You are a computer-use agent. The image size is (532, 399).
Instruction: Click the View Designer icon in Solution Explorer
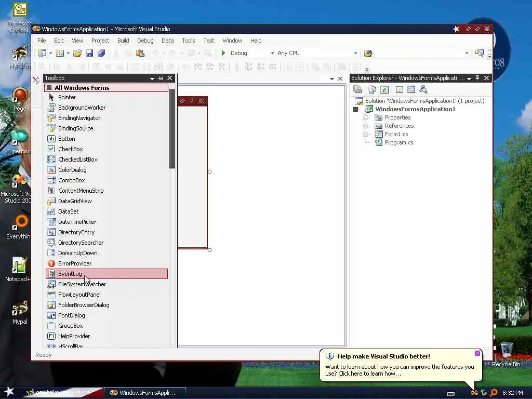coord(411,89)
